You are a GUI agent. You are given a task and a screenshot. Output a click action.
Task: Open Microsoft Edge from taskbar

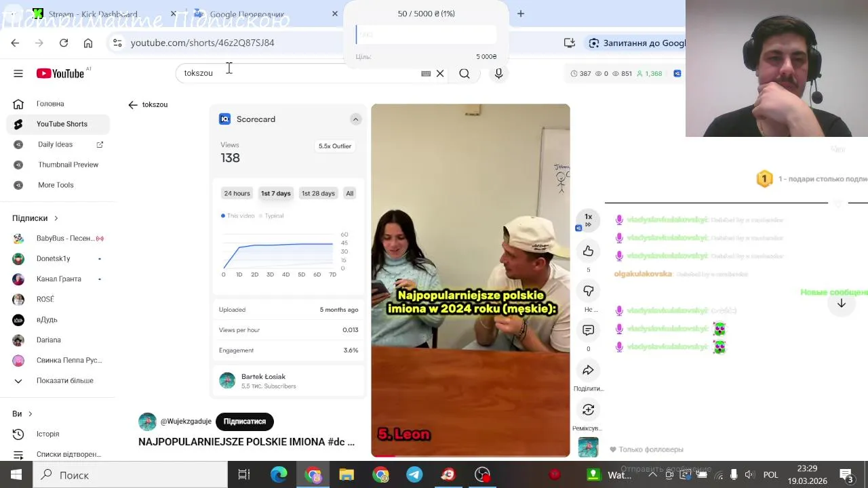click(279, 474)
